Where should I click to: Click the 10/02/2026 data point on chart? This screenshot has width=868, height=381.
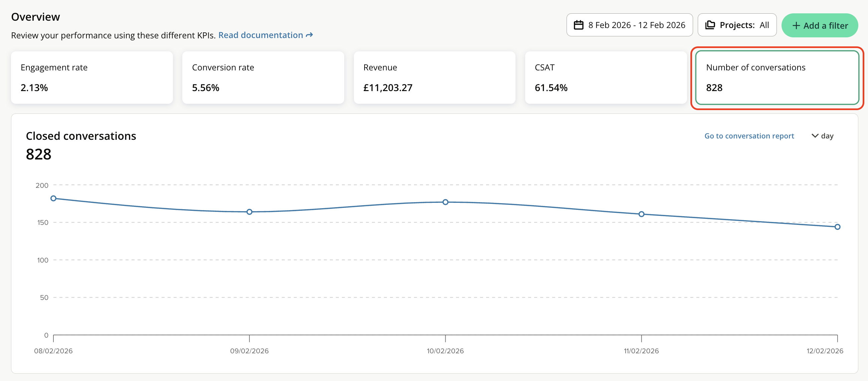coord(445,202)
